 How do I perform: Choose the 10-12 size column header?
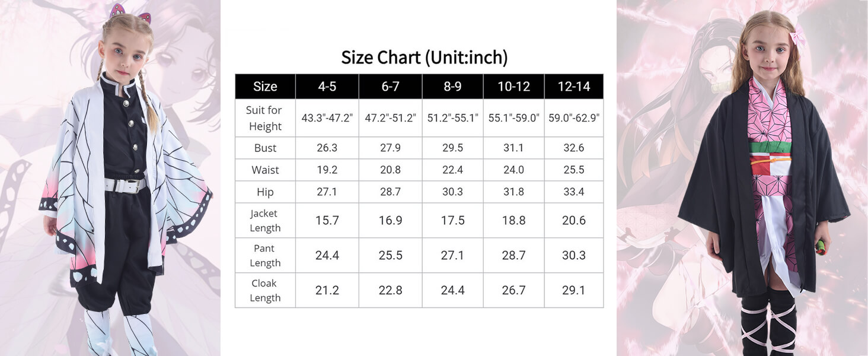click(513, 87)
